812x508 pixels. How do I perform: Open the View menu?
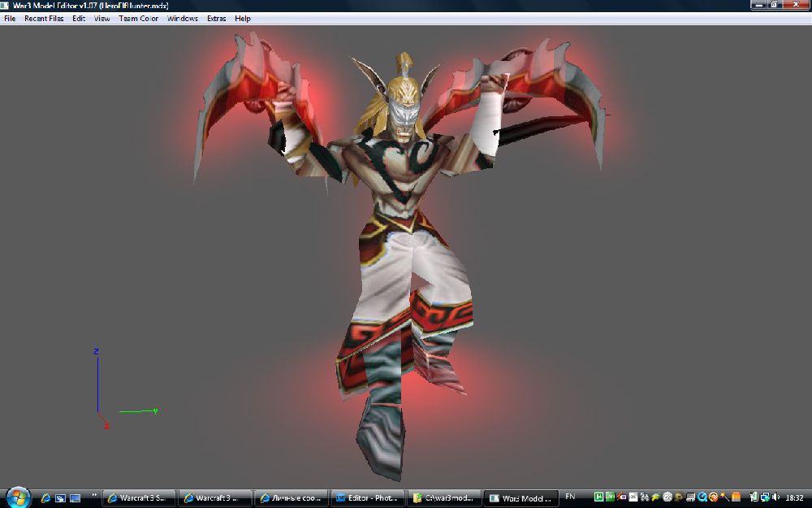point(101,18)
